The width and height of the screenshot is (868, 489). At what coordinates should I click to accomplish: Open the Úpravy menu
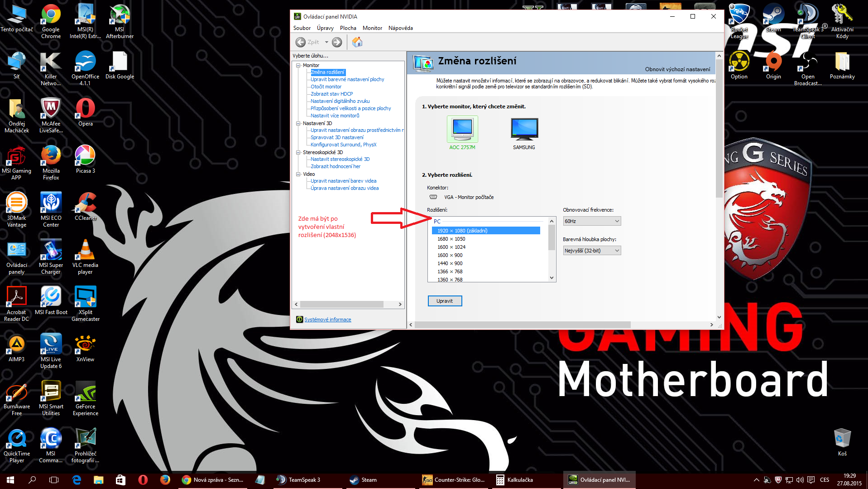pos(325,28)
